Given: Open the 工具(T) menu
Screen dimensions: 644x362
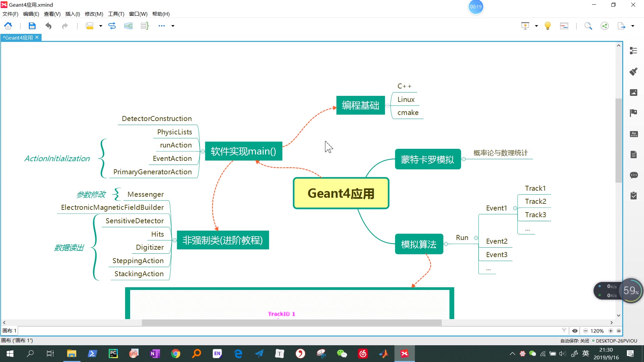Looking at the screenshot, I should [116, 14].
